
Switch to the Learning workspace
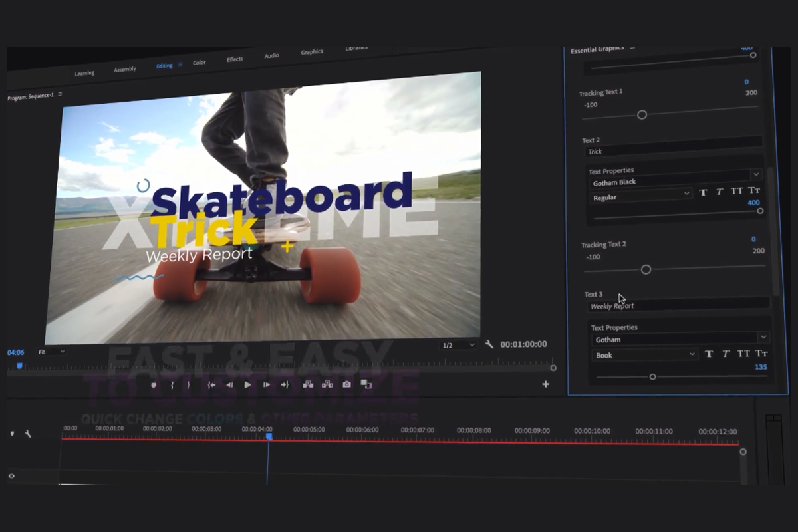[x=84, y=73]
